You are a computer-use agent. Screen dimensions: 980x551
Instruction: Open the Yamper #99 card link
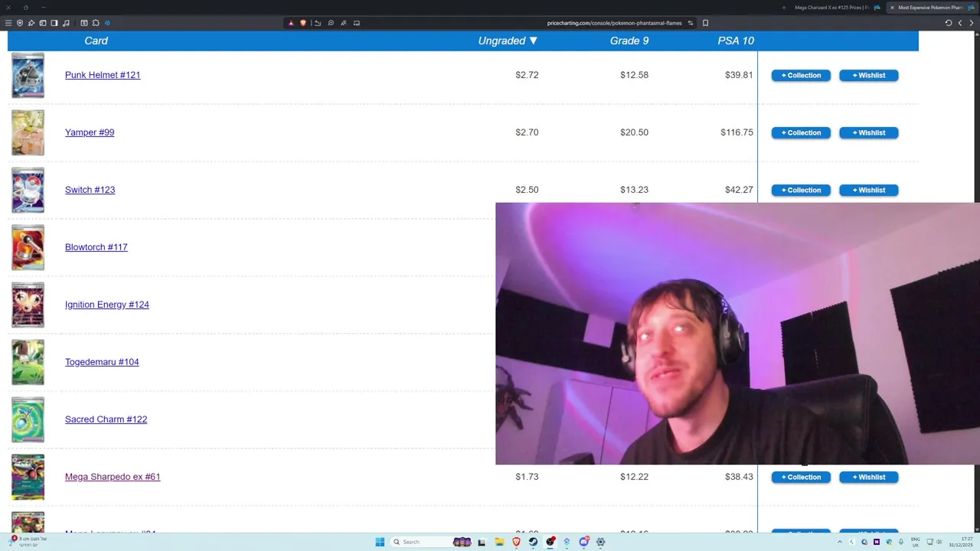pyautogui.click(x=90, y=132)
